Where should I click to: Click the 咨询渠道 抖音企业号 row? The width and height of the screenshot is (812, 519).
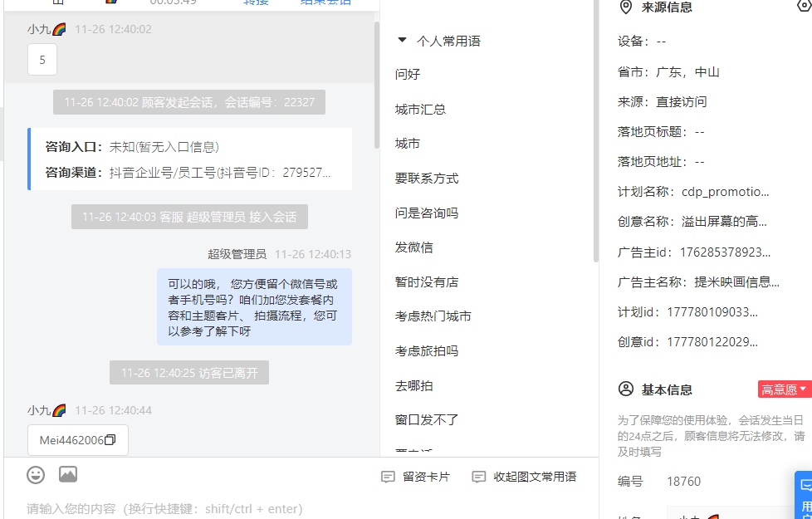(x=188, y=172)
